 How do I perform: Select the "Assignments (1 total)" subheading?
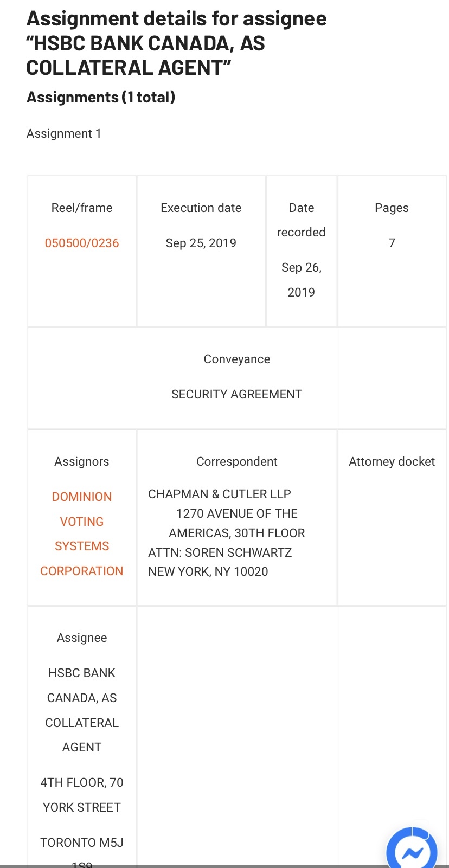[x=101, y=98]
